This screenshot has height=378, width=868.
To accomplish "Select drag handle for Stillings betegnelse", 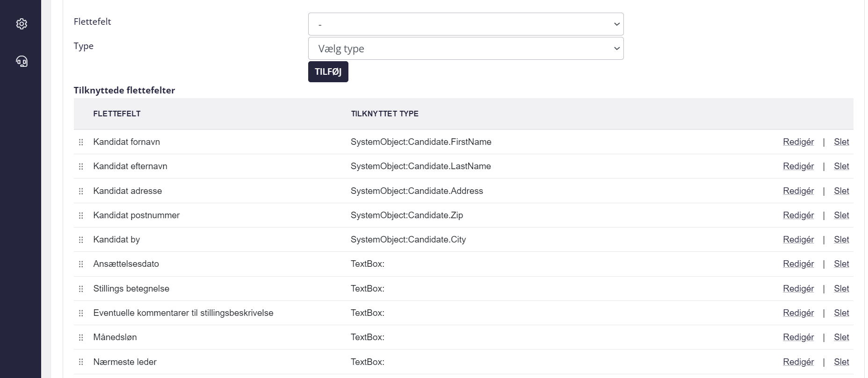I will tap(81, 289).
